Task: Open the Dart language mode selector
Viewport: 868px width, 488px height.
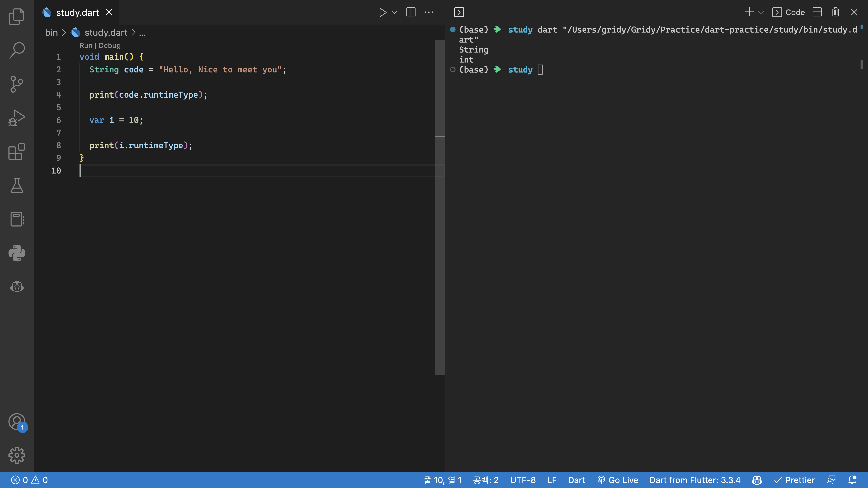Action: click(576, 480)
